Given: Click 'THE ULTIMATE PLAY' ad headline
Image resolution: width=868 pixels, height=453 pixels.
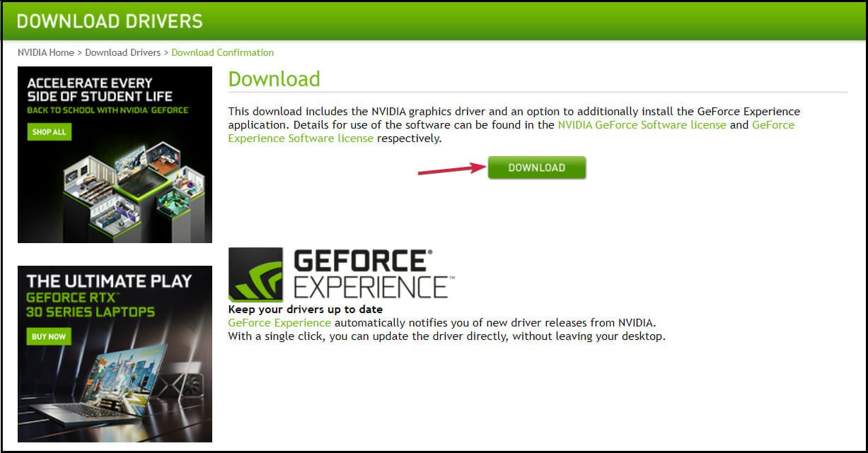Looking at the screenshot, I should pos(109,281).
